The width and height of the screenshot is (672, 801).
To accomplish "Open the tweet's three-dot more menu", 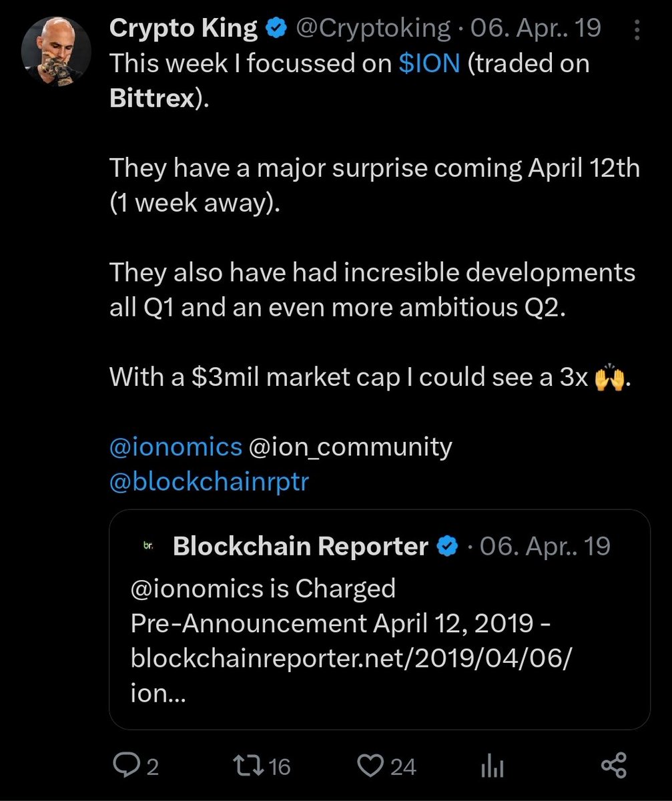I will [x=637, y=29].
